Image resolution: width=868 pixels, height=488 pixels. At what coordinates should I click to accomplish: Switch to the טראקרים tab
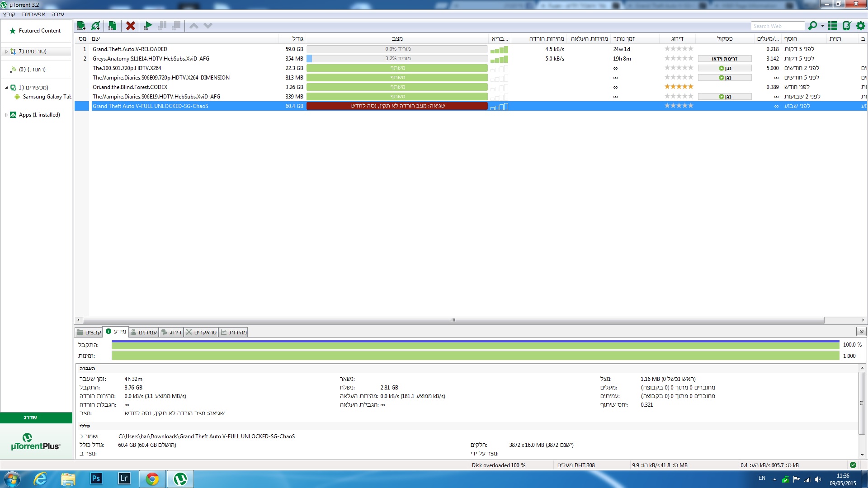[x=201, y=332]
